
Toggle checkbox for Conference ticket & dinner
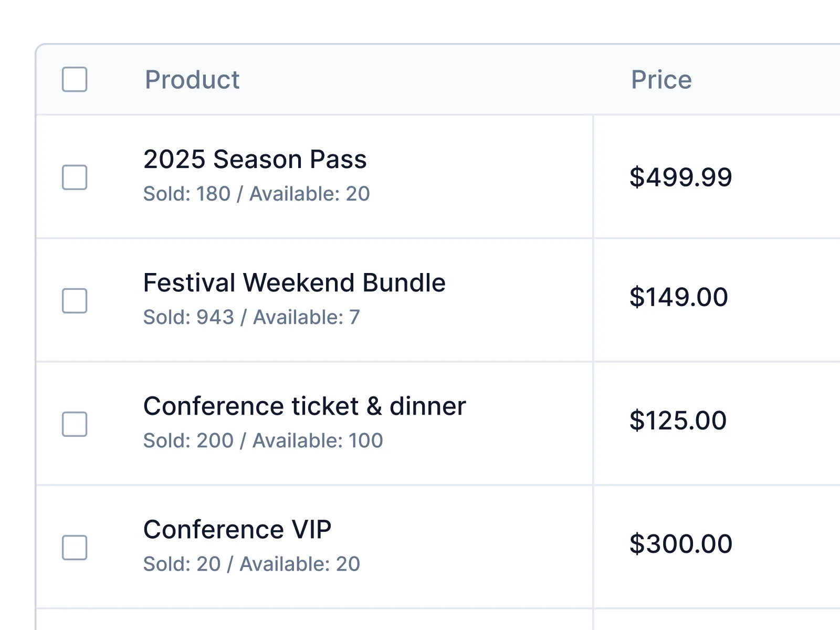pyautogui.click(x=75, y=424)
